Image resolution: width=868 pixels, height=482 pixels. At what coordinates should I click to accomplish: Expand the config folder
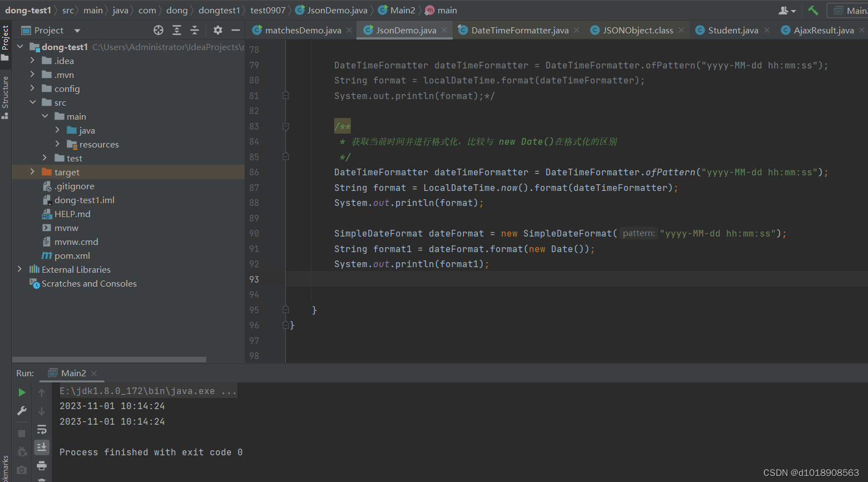32,88
